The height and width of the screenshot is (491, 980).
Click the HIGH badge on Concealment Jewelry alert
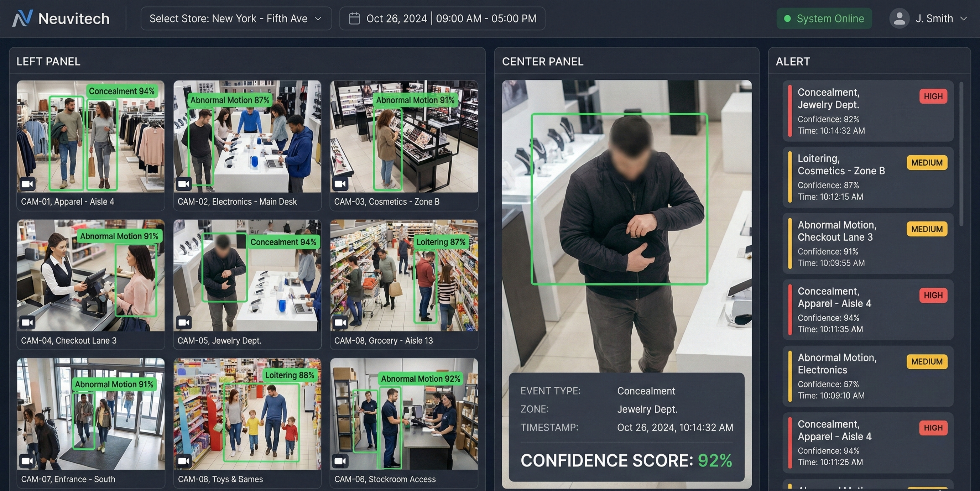[x=933, y=96]
